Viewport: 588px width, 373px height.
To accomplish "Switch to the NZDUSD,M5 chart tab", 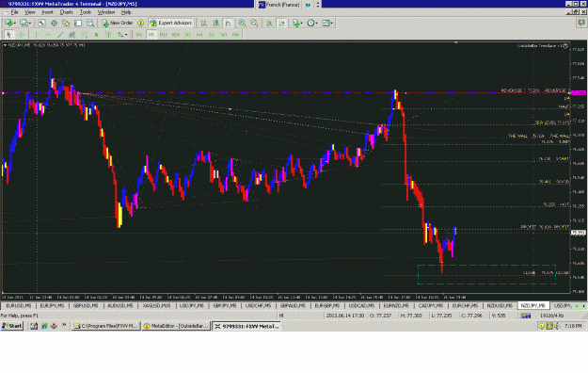I will tap(500, 306).
